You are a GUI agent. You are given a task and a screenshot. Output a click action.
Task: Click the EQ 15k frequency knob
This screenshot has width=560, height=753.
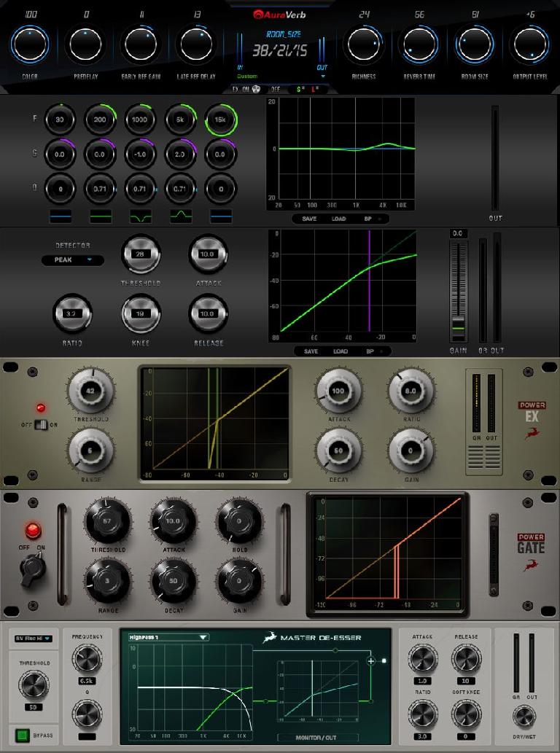[220, 120]
